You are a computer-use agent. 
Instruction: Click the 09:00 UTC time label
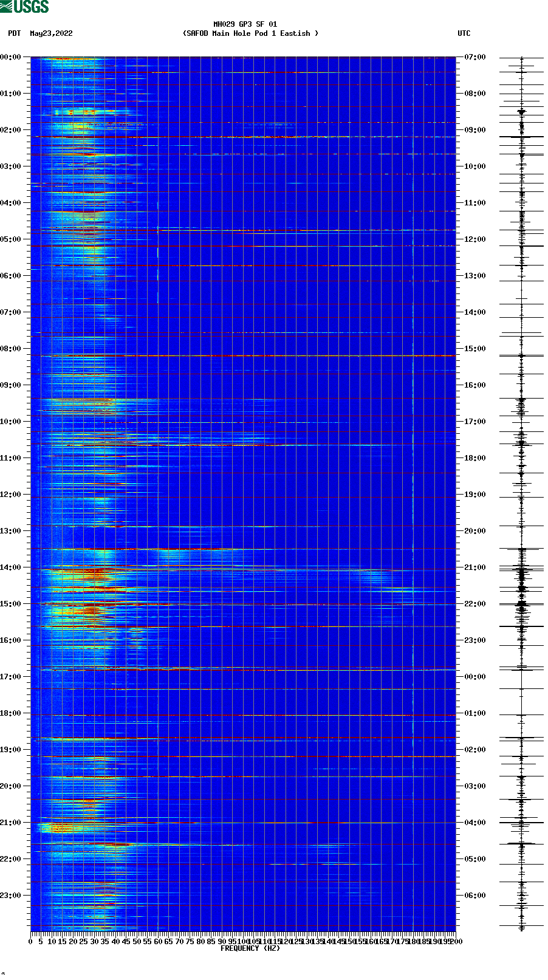click(475, 130)
